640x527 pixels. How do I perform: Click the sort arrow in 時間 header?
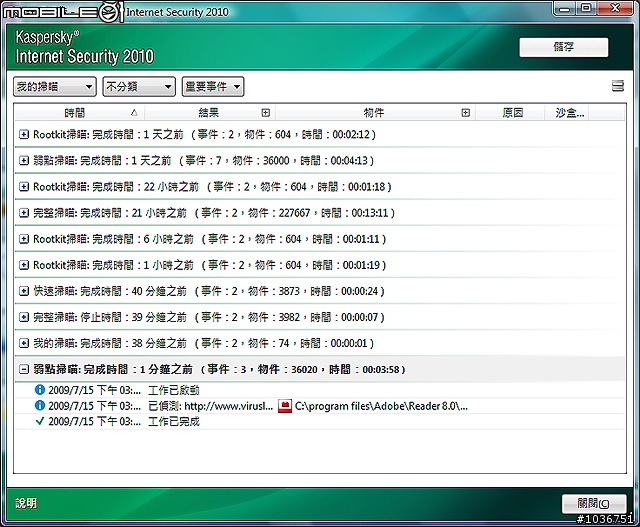[x=134, y=113]
